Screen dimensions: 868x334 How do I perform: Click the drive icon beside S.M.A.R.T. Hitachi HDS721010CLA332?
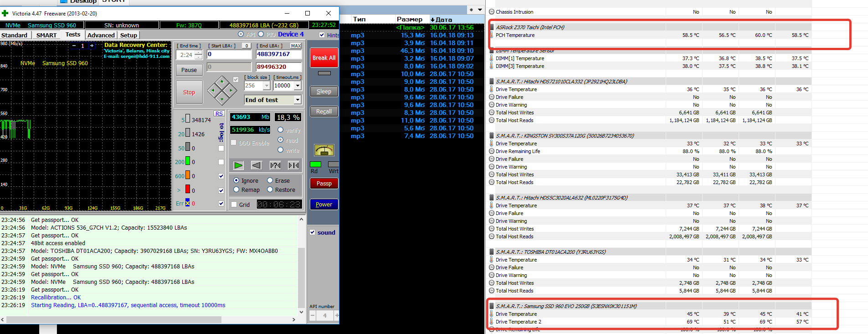(492, 82)
